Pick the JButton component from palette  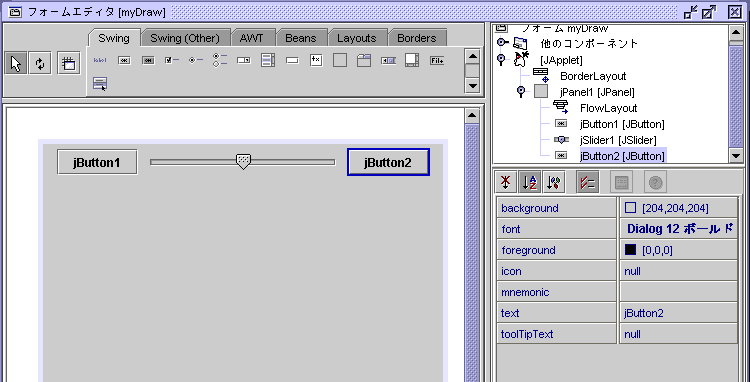click(x=124, y=60)
